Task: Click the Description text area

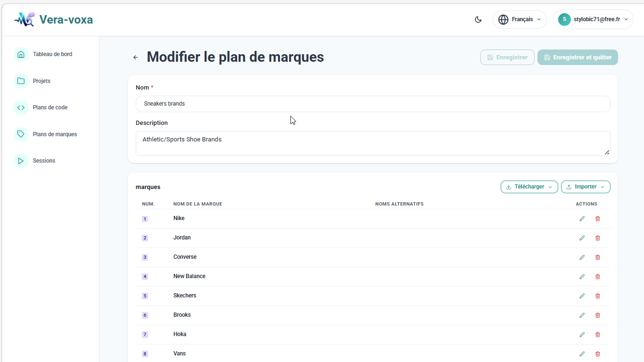Action: tap(373, 143)
